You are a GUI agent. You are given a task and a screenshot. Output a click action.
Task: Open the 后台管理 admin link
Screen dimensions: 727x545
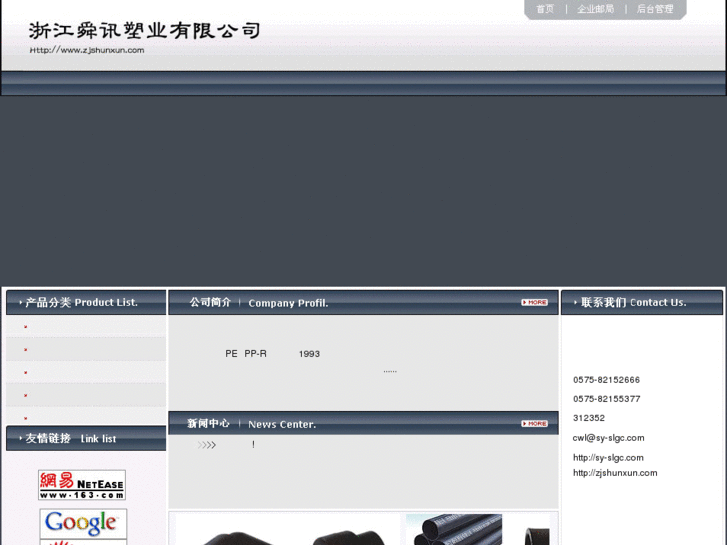(x=655, y=9)
